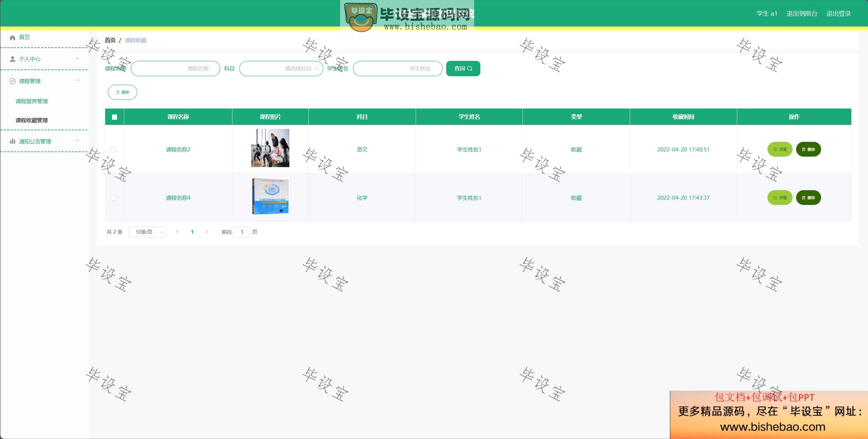Screen dimensions: 868x439
Task: Expand the 通知公告管理 menu chevron
Action: click(x=77, y=141)
